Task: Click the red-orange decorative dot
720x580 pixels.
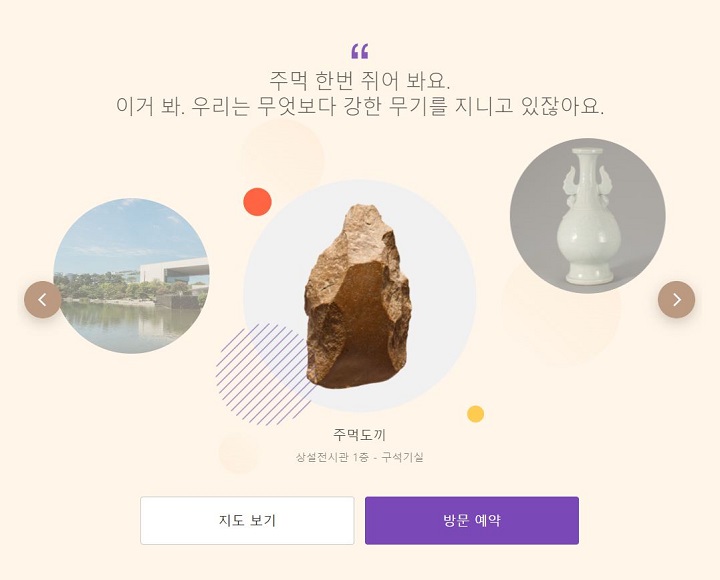Action: click(257, 202)
